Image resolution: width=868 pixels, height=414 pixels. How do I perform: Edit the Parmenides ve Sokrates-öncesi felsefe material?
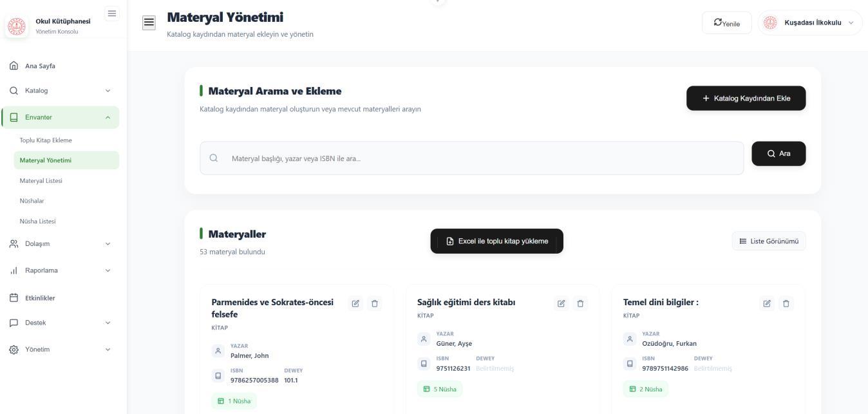[355, 303]
